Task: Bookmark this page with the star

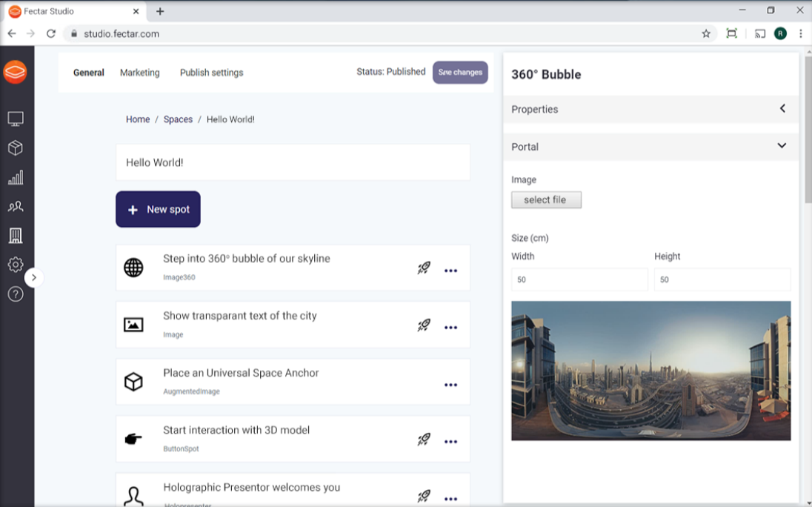Action: (706, 33)
